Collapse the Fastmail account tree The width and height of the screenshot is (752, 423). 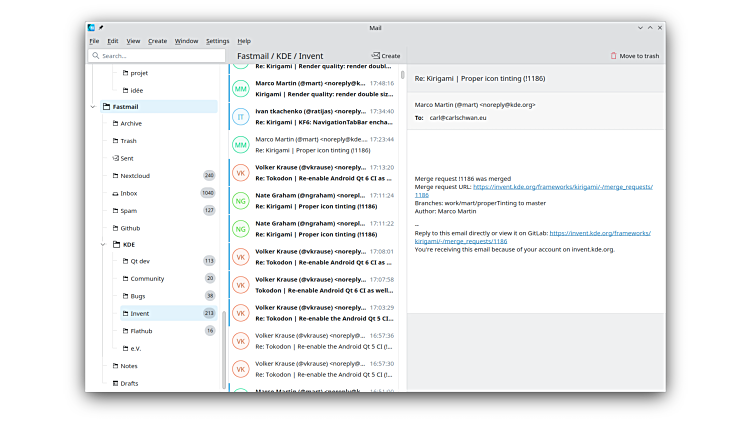tap(93, 106)
